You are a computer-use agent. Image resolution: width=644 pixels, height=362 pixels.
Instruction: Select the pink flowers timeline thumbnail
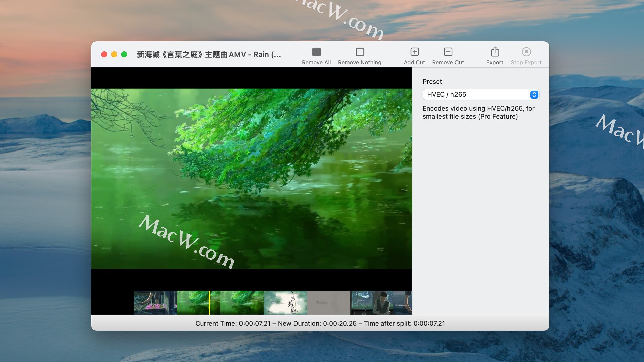click(x=155, y=303)
